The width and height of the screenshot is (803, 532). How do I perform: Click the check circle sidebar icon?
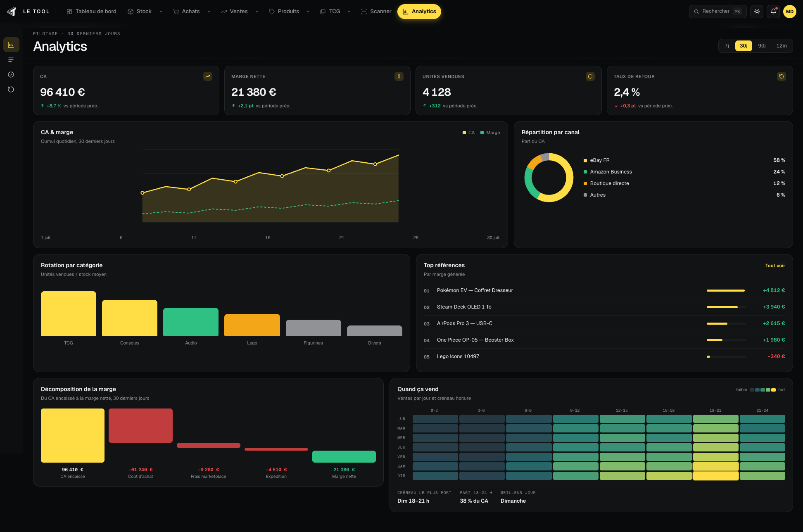tap(11, 75)
